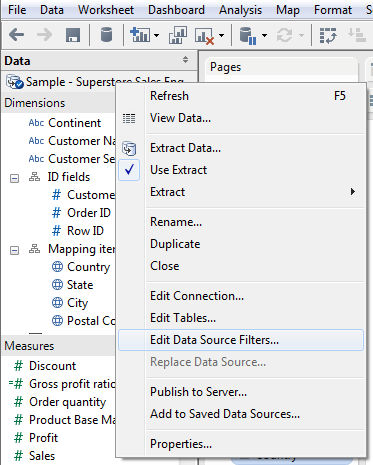Open the Data menu

[52, 10]
